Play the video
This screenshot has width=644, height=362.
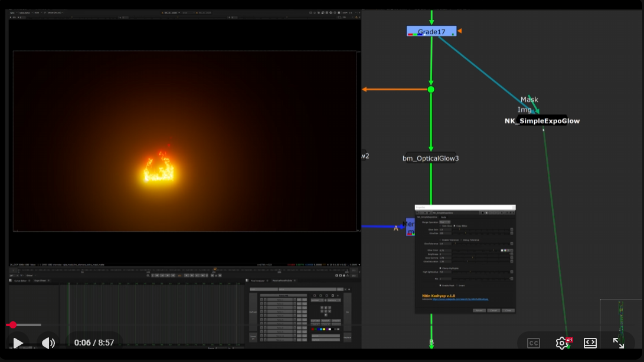point(18,343)
